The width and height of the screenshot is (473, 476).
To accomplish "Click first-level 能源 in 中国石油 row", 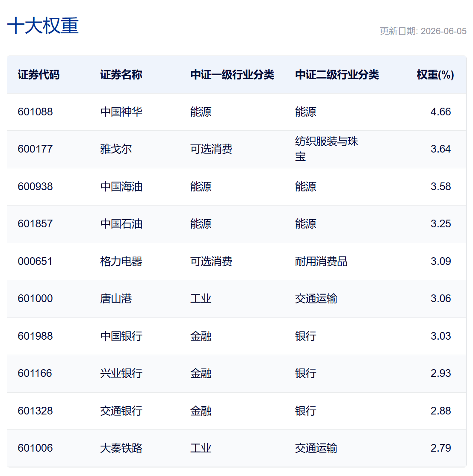I will 201,224.
